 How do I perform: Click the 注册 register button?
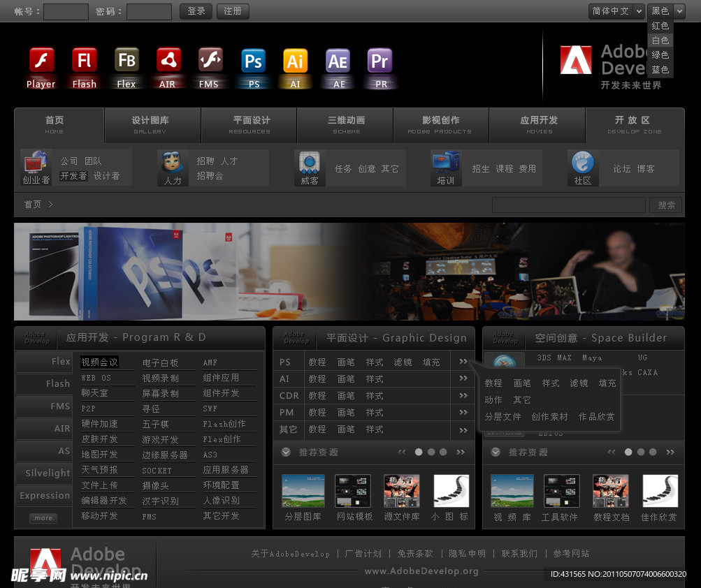[x=233, y=11]
